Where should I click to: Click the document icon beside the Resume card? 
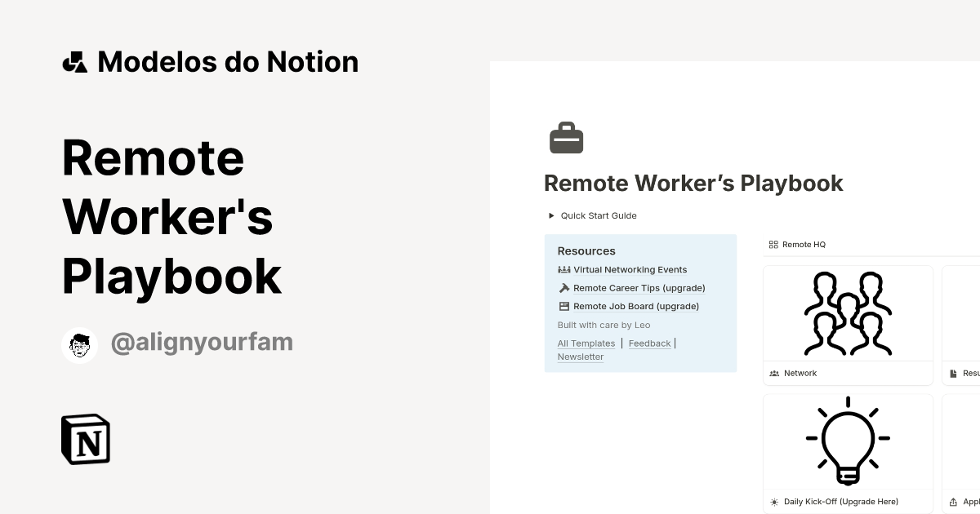[x=951, y=373]
